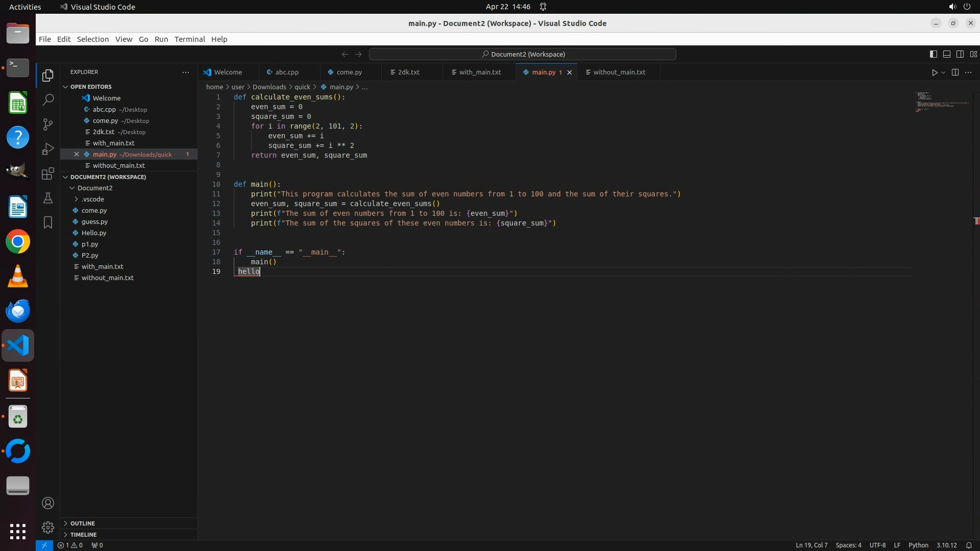Open the Testing flask icon
This screenshot has height=551, width=980.
(x=48, y=198)
